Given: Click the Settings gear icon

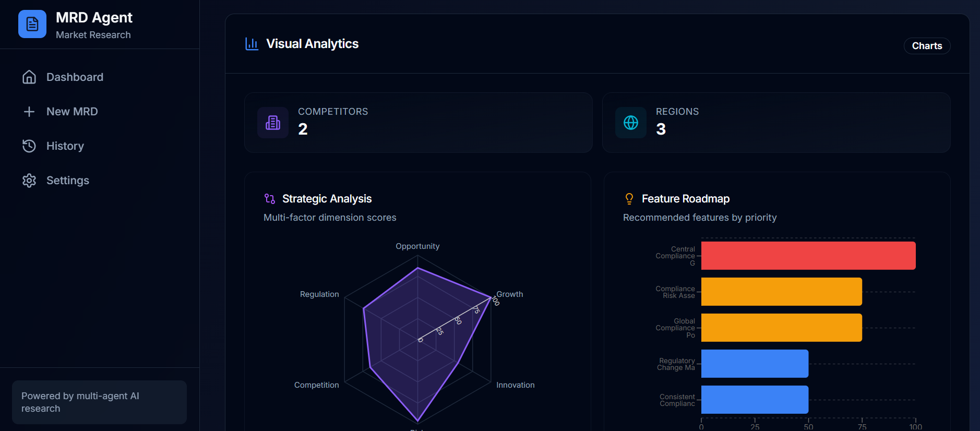Looking at the screenshot, I should pos(29,180).
